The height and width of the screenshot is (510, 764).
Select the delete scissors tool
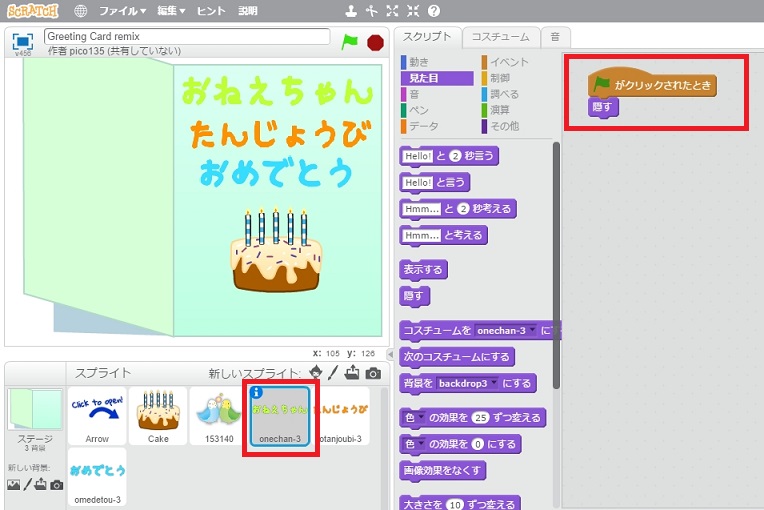[x=371, y=11]
